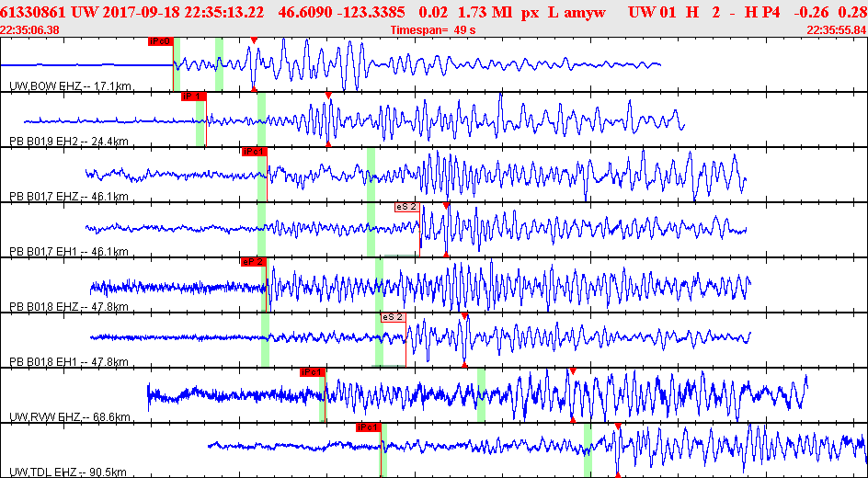This screenshot has height=478, width=868.
Task: Click the top amplitude triangle on B017 EH1
Action: pyautogui.click(x=446, y=206)
